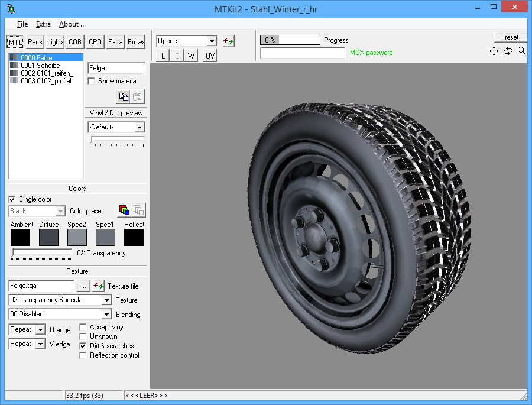Click the texture file browse button
Screen dimensions: 532x405
click(83, 286)
